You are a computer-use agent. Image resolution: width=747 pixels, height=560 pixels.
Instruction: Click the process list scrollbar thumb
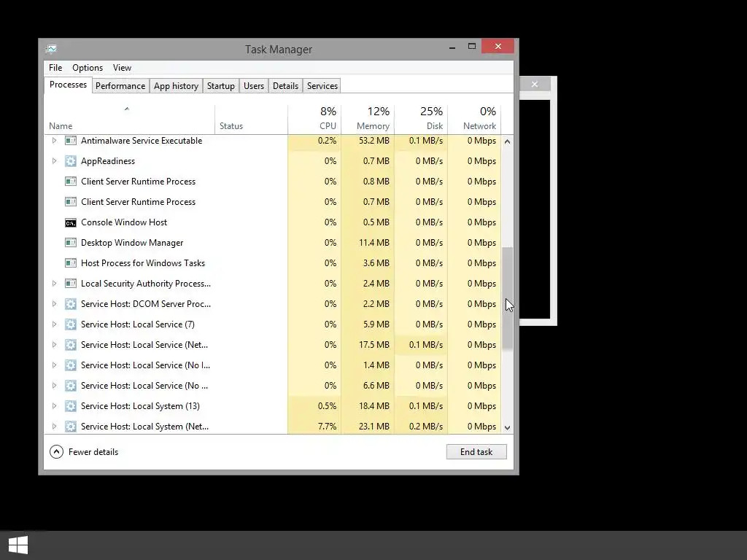tap(508, 298)
